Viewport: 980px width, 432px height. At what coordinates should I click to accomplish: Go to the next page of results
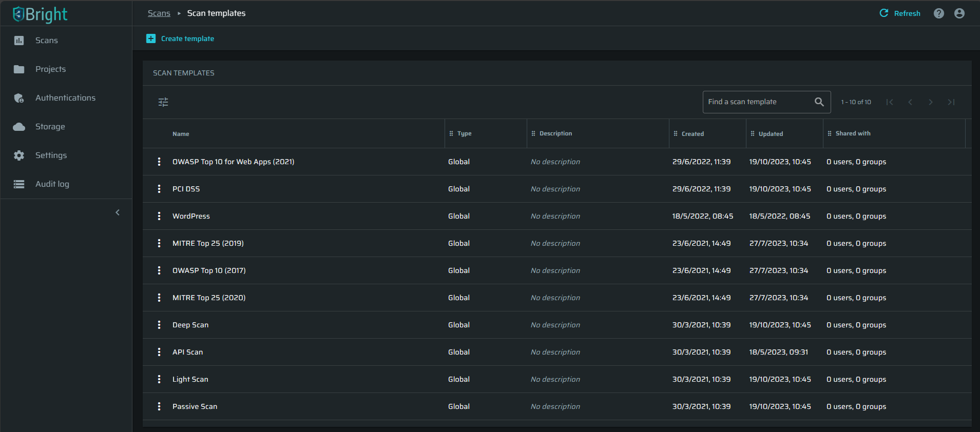tap(931, 102)
